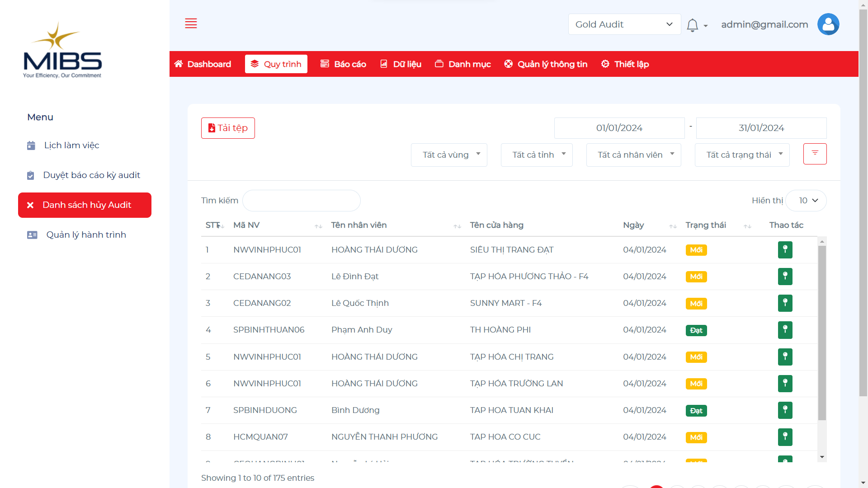
Task: Click the table scrollbar up arrow
Action: 822,242
